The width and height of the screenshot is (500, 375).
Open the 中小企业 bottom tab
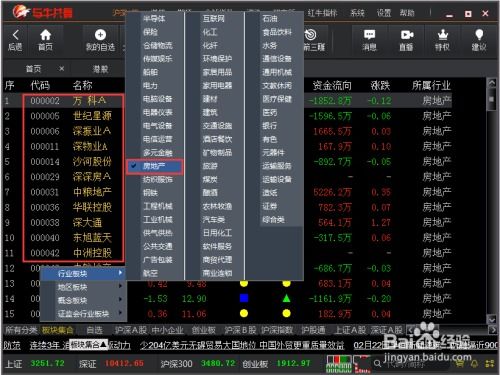[x=167, y=330]
